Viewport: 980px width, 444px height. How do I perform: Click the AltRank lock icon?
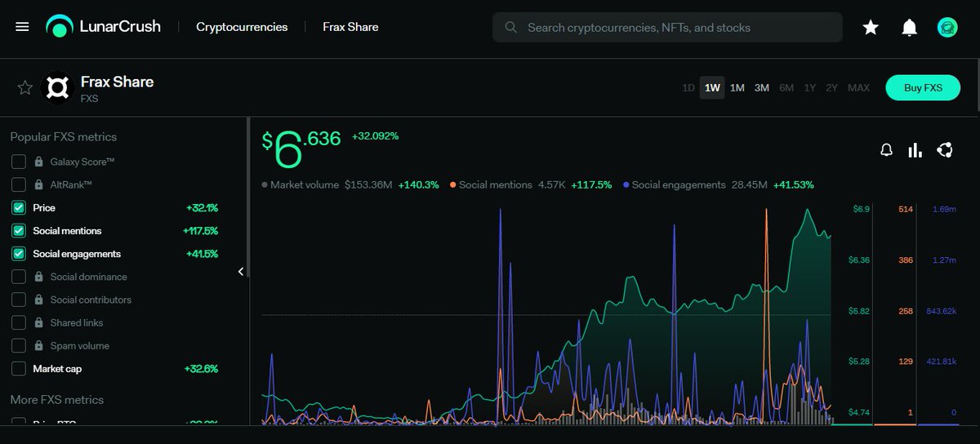39,185
